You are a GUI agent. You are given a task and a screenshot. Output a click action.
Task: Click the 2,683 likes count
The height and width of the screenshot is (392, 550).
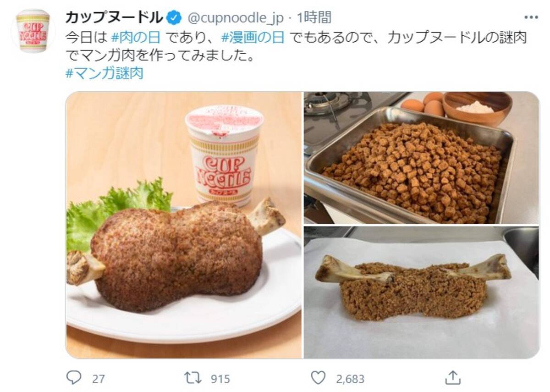[349, 379]
